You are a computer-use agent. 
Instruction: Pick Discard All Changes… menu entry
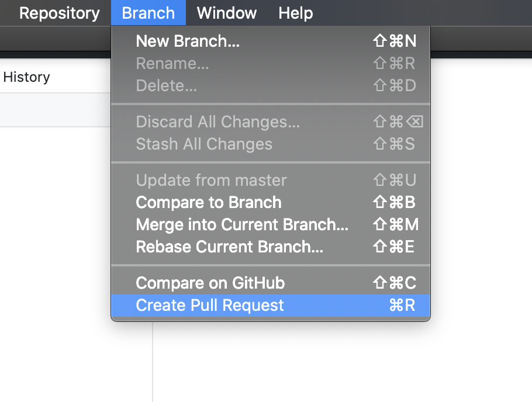(217, 122)
